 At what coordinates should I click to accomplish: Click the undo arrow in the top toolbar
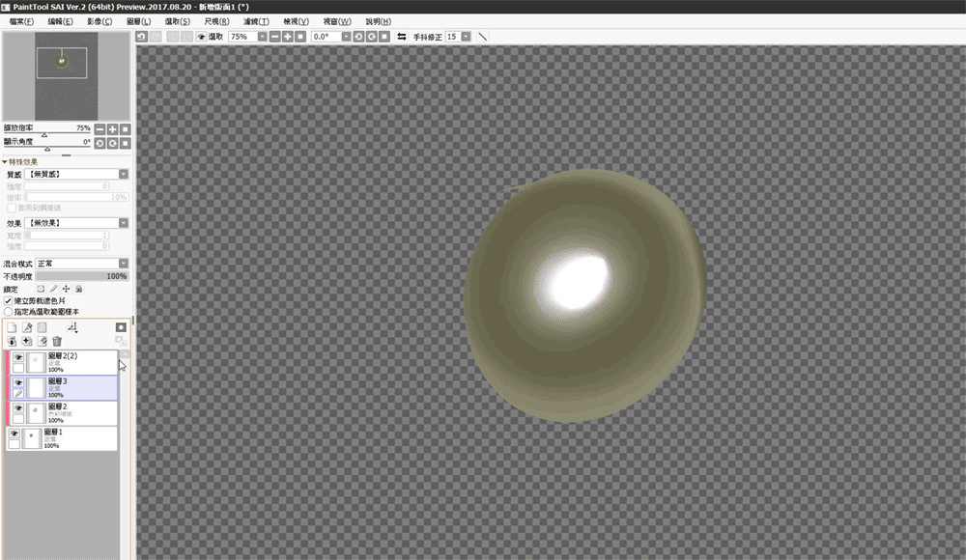[142, 36]
